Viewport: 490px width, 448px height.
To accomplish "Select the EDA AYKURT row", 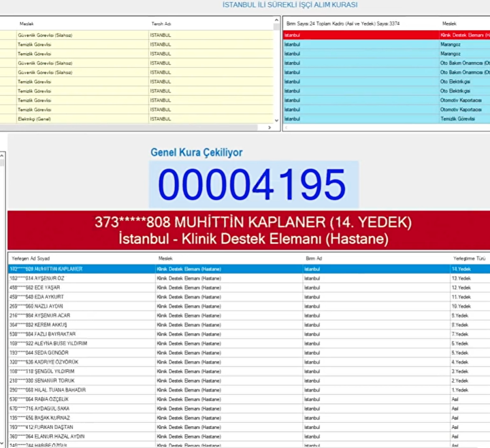I will pos(249,297).
